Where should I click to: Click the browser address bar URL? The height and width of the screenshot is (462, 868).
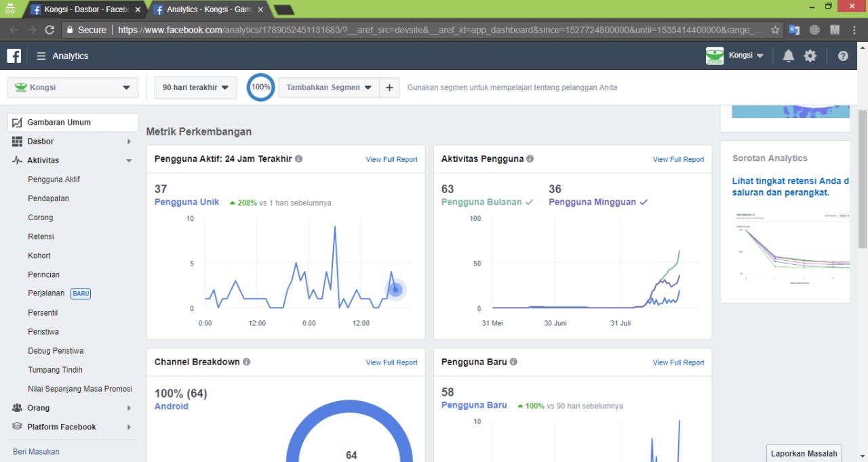439,30
